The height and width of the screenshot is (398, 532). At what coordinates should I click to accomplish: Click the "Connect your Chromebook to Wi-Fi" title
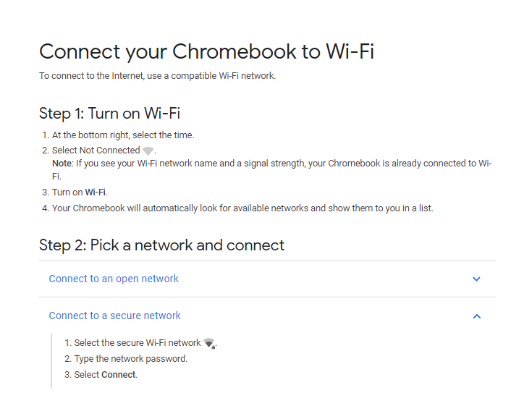206,51
